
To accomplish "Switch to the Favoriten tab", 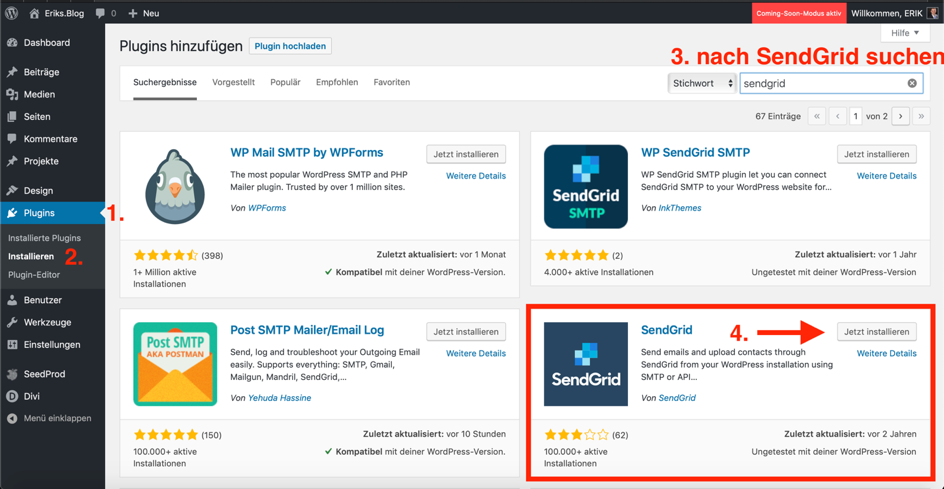I will coord(392,83).
